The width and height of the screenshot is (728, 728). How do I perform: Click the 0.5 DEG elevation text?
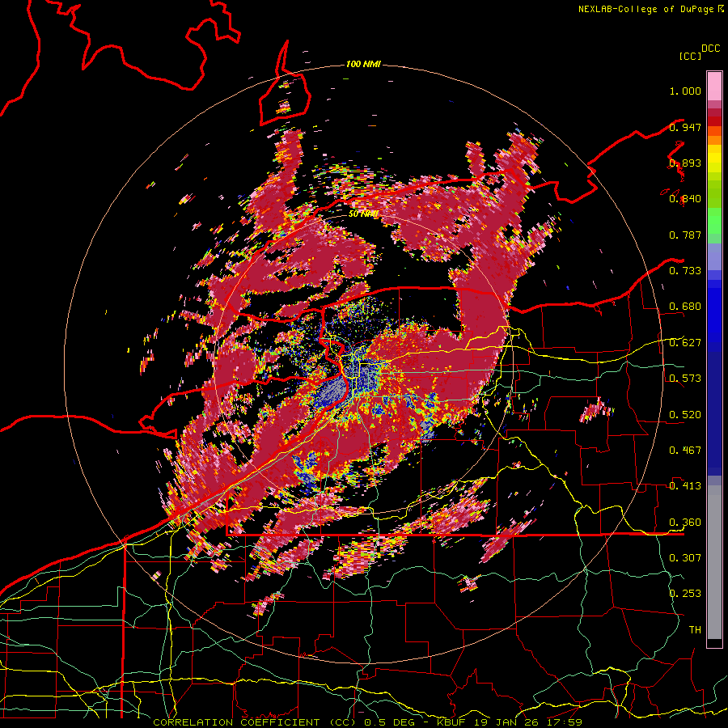click(390, 722)
